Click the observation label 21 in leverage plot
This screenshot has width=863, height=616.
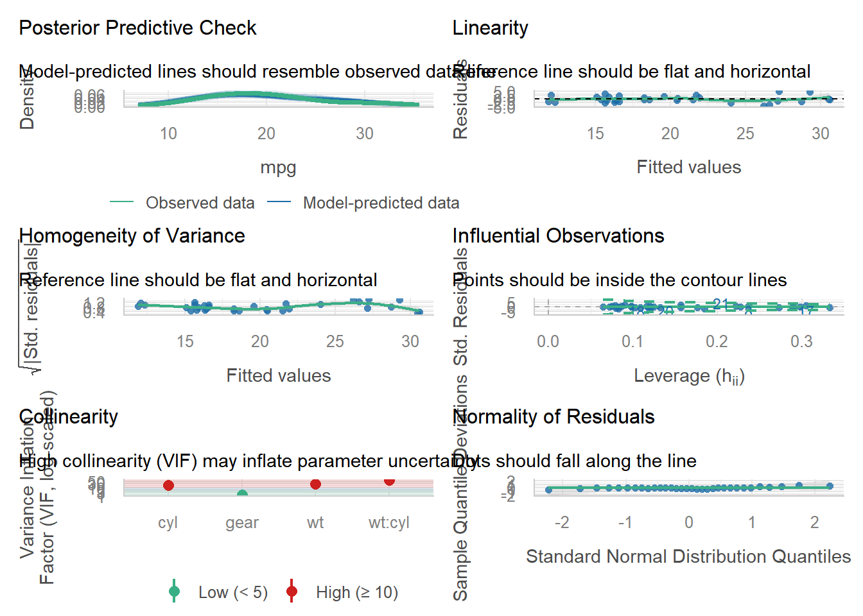pos(720,304)
